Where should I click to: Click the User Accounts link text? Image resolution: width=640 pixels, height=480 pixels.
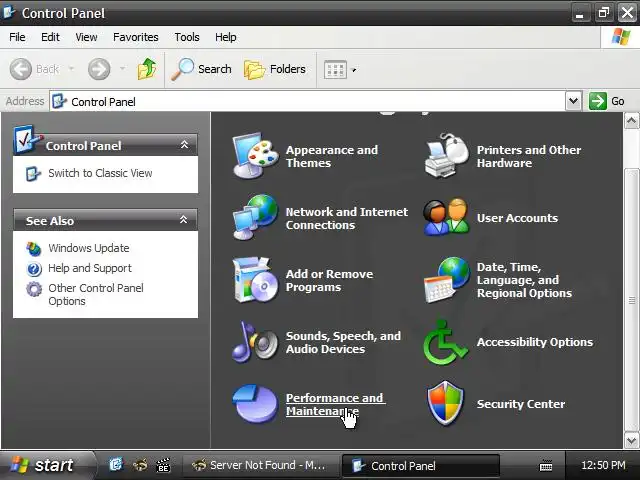517,218
